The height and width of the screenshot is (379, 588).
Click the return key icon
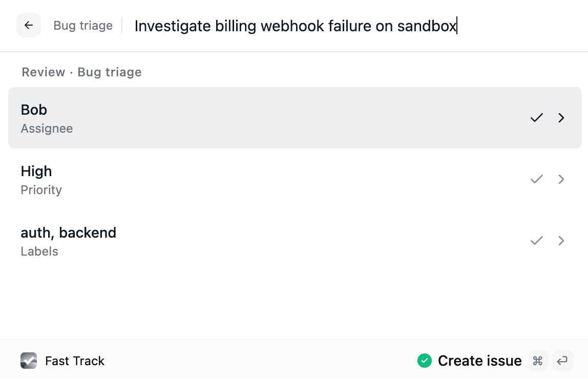coord(562,361)
